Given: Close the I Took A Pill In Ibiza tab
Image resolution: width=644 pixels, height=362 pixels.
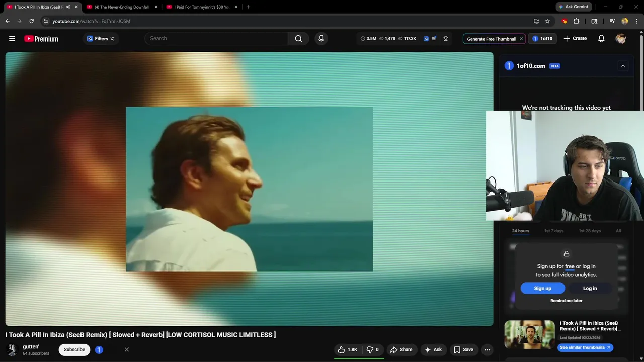Looking at the screenshot, I should (x=76, y=7).
